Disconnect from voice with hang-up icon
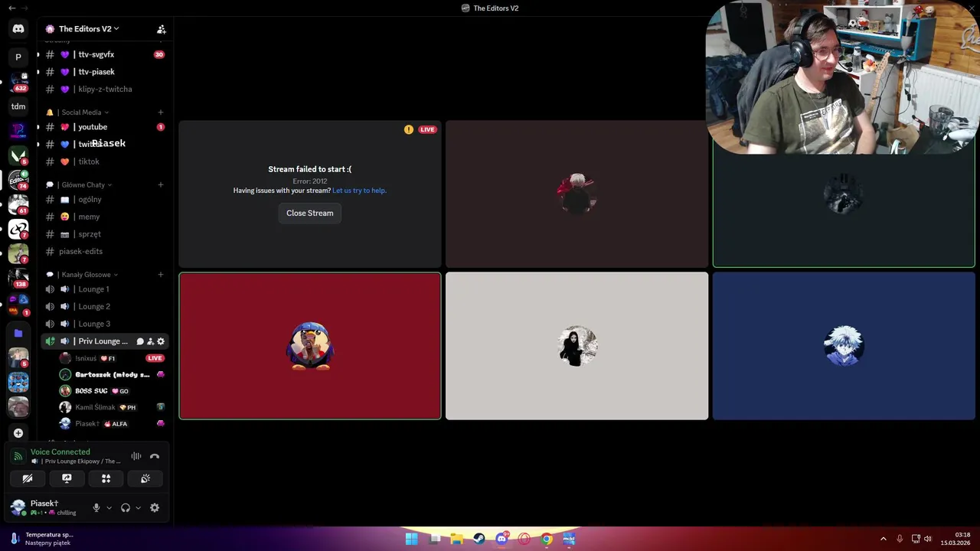The width and height of the screenshot is (980, 551). click(x=155, y=456)
